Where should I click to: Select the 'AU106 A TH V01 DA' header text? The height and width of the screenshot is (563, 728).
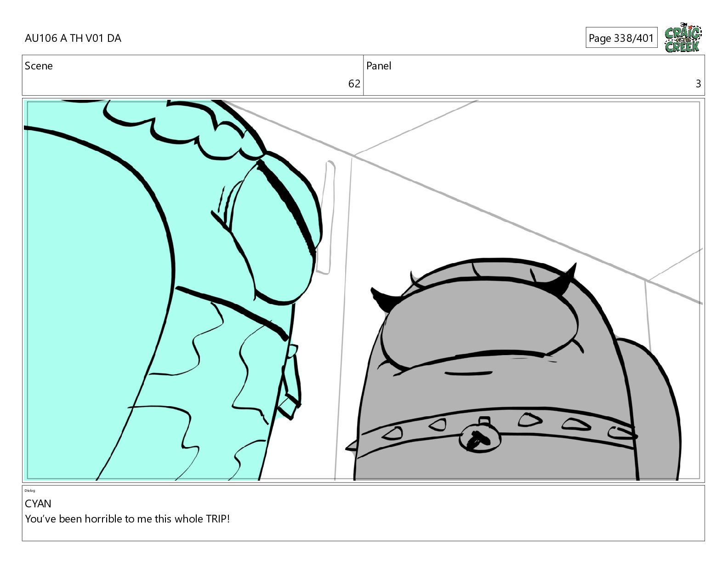(73, 38)
